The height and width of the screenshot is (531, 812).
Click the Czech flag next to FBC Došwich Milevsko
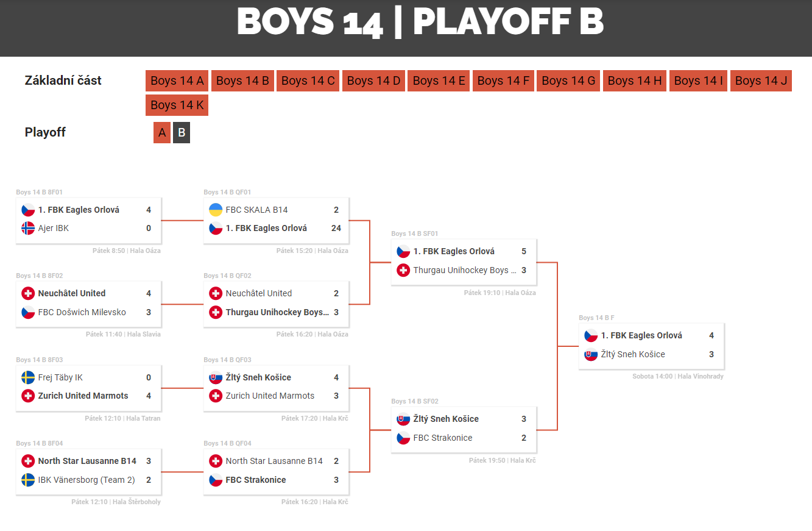[28, 312]
